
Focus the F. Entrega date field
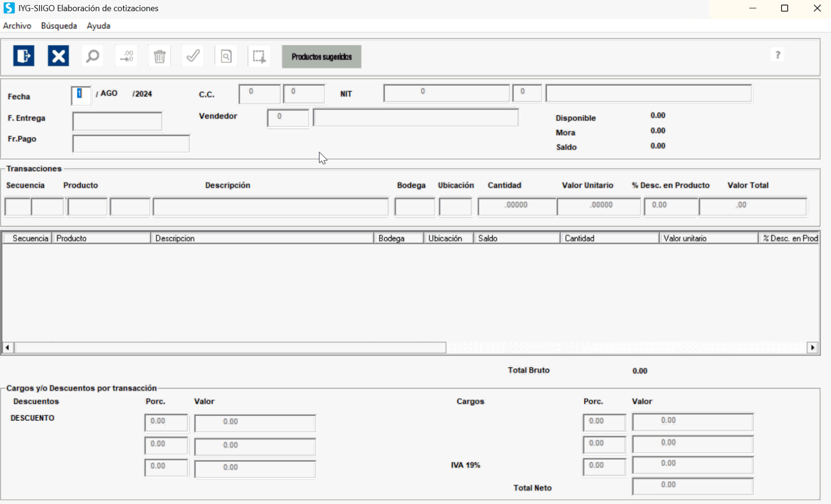[117, 121]
